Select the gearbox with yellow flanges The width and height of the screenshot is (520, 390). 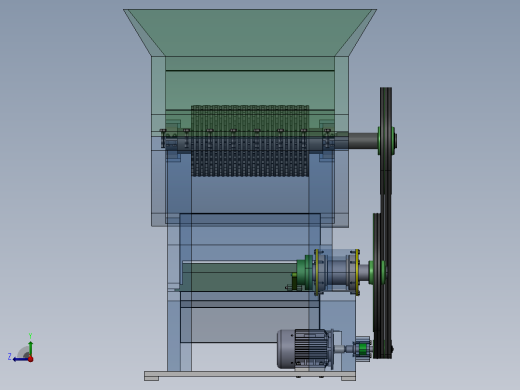point(337,272)
